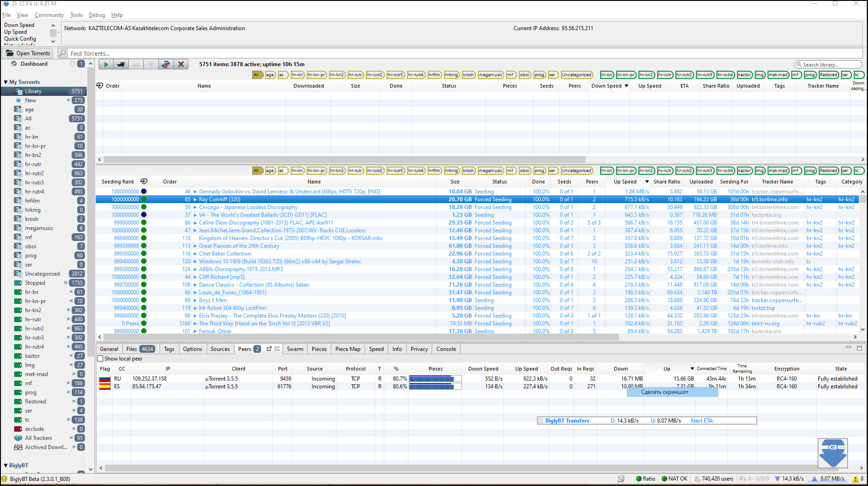Switch to the Piece Map tab

click(x=347, y=349)
